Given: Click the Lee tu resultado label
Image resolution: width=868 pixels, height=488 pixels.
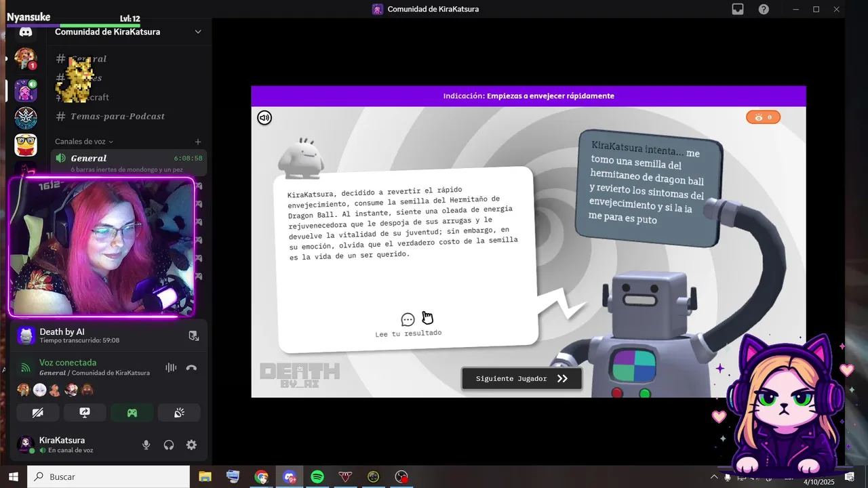Looking at the screenshot, I should click(408, 333).
